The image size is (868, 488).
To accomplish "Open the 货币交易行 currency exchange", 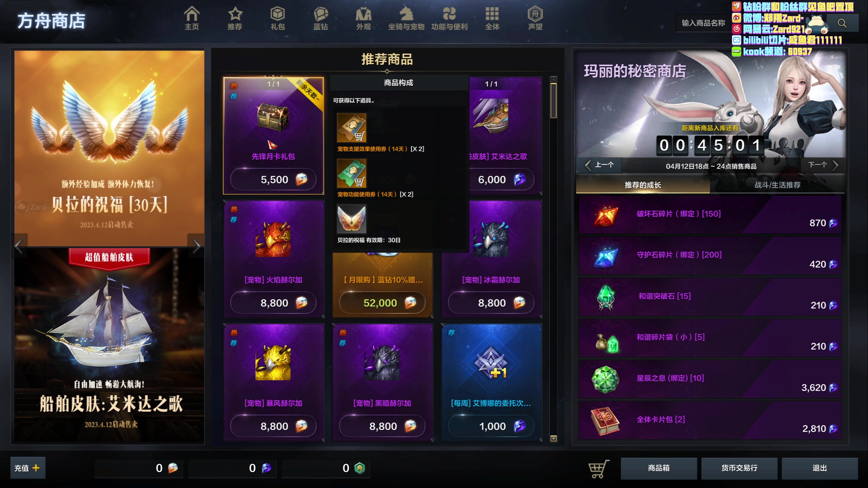I will click(739, 468).
